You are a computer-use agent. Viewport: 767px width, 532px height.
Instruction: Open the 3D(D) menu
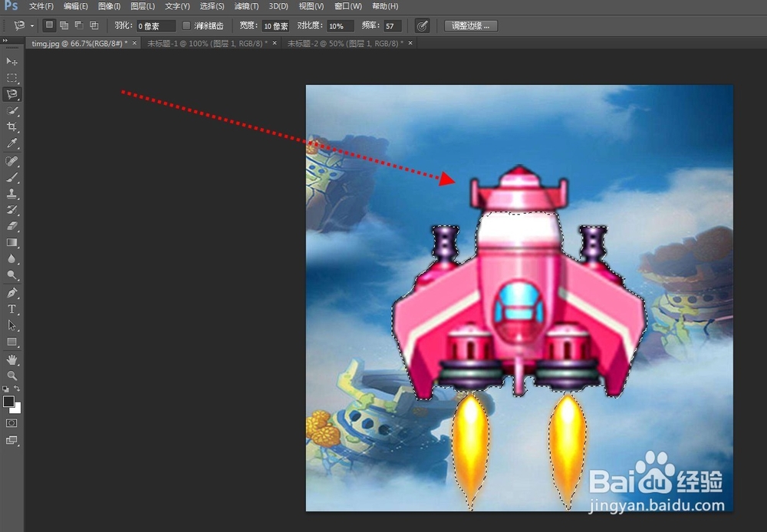tap(278, 6)
